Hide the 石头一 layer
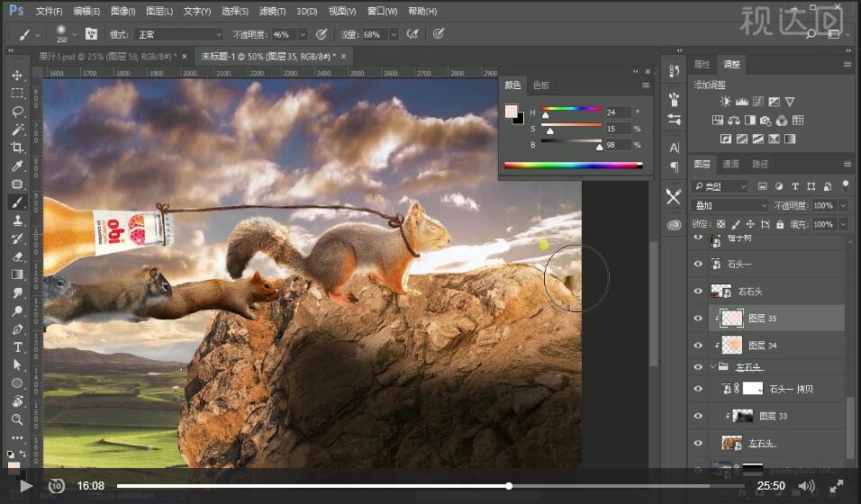This screenshot has width=861, height=504. 698,264
